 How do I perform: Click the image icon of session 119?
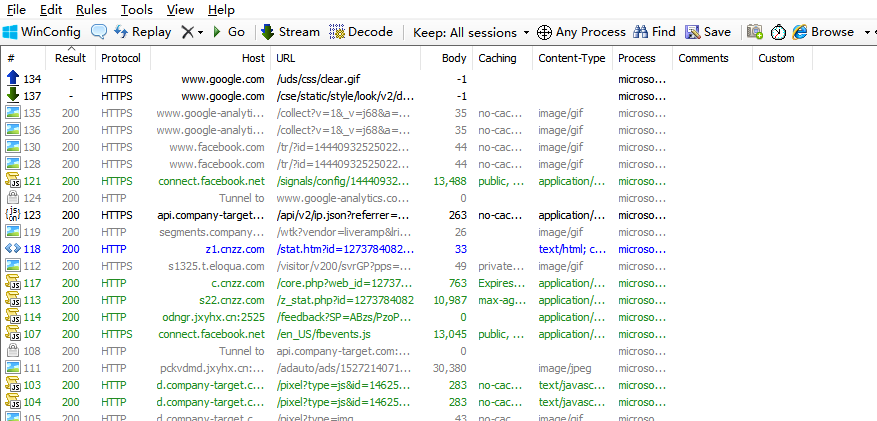click(x=13, y=231)
